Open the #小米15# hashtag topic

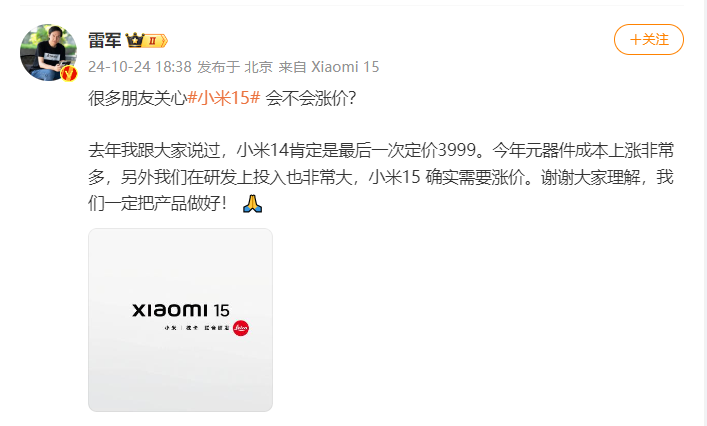pos(224,97)
